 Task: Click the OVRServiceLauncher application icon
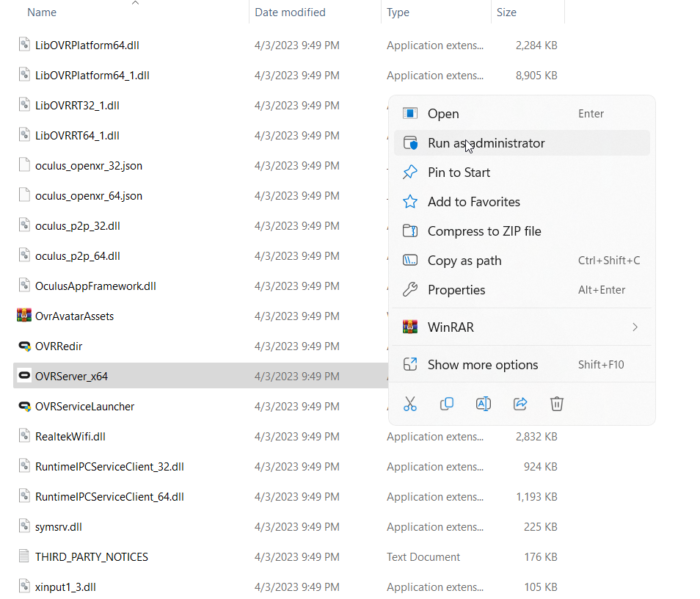24,406
